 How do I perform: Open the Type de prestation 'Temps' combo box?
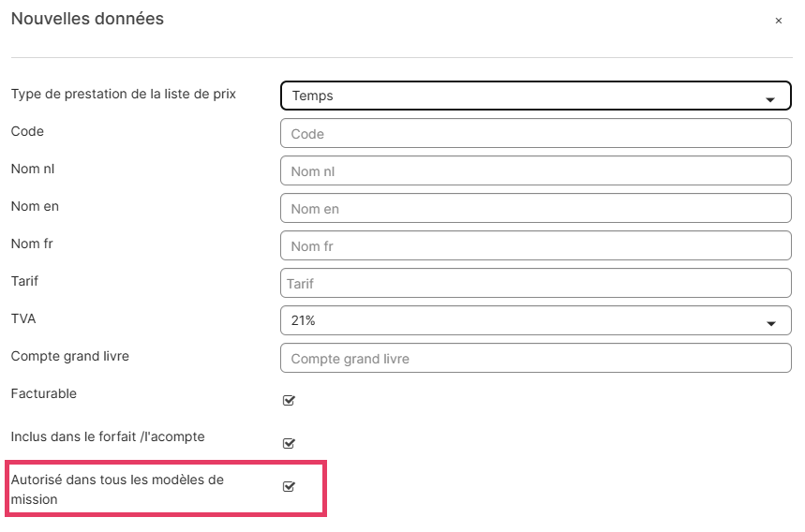pos(525,96)
